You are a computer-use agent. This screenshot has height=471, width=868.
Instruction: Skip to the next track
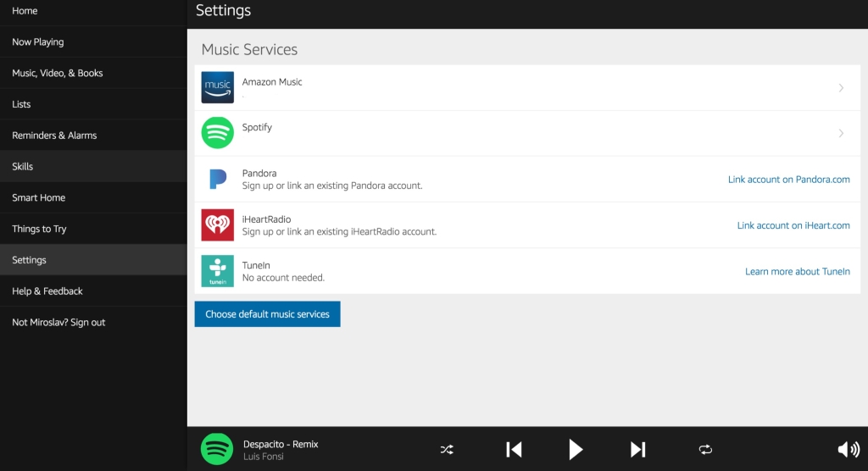[x=638, y=450]
